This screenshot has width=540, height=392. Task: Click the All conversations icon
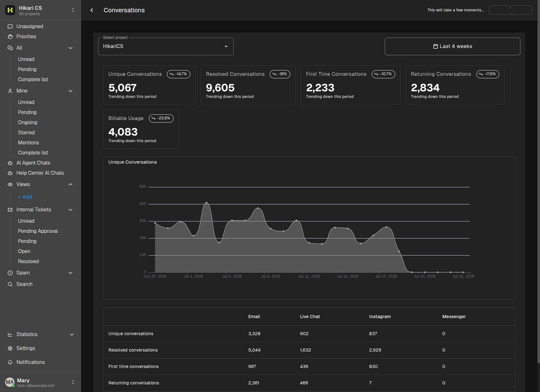(10, 48)
